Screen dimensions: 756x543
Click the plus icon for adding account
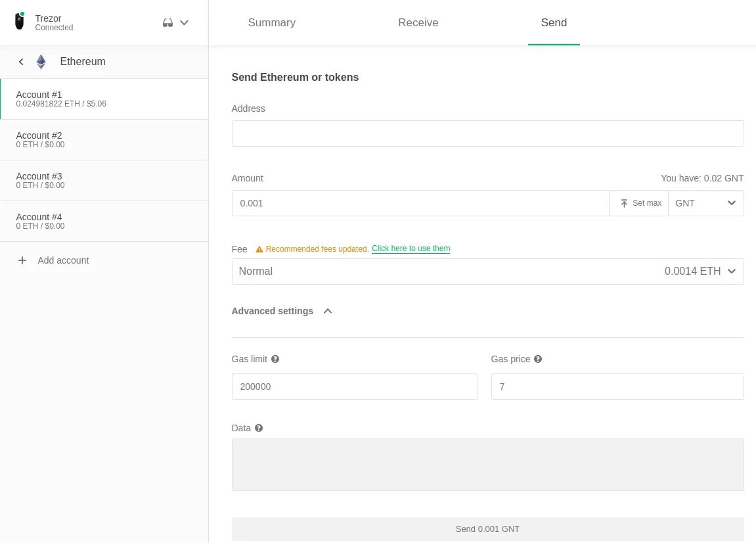22,260
